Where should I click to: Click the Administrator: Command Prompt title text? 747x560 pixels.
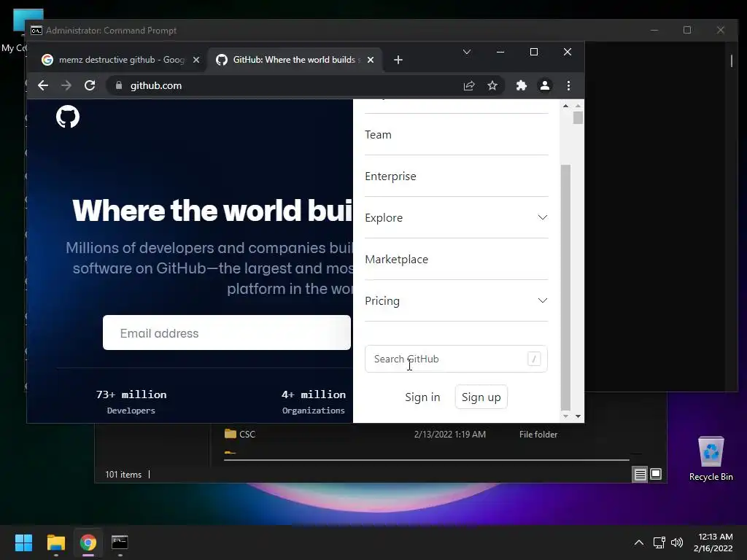click(x=111, y=31)
